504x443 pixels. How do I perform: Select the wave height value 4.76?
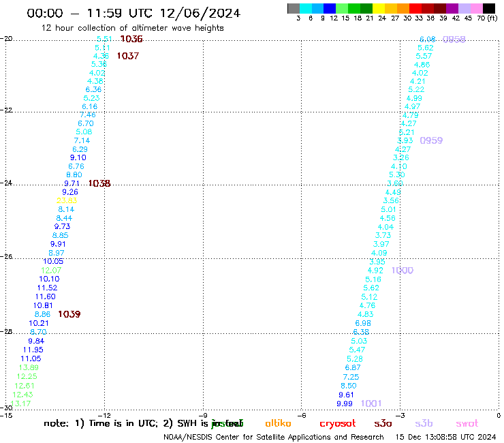point(367,305)
